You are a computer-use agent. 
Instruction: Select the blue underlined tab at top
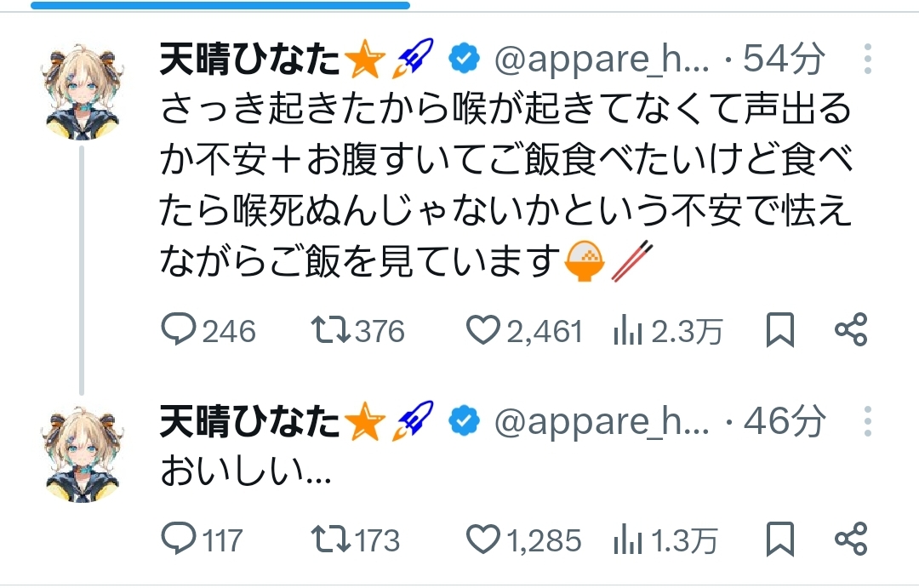point(220,5)
